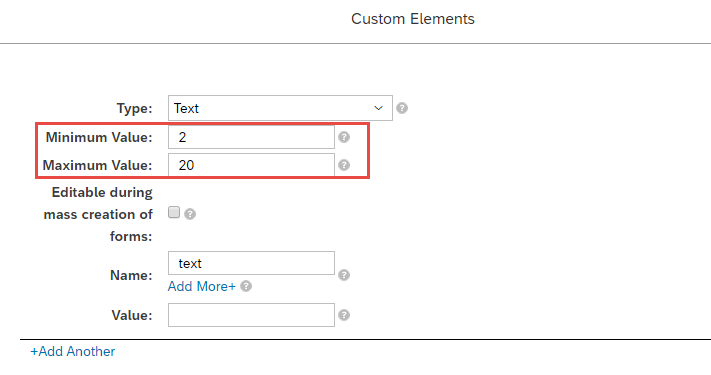Focus the Minimum Value input field
This screenshot has height=375, width=711.
point(251,137)
